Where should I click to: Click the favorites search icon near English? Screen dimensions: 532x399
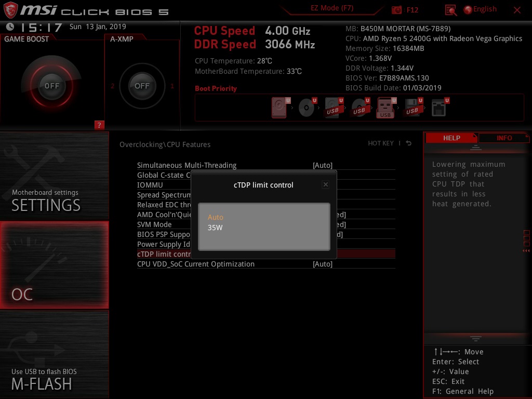pyautogui.click(x=450, y=9)
